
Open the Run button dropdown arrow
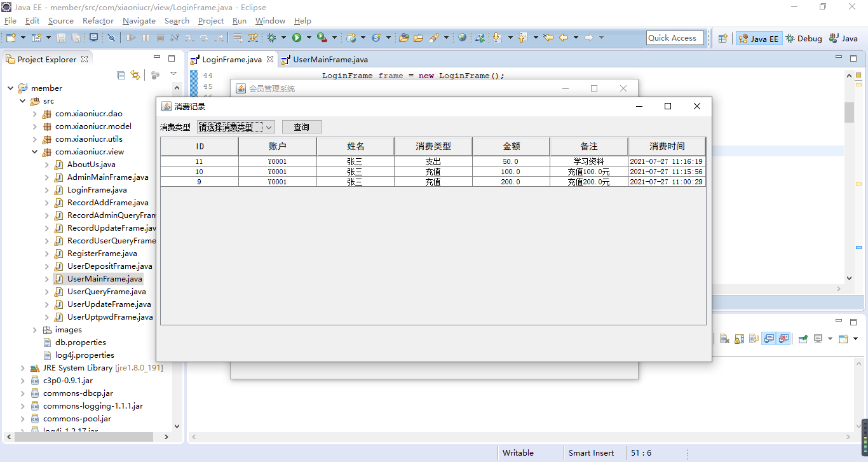(x=309, y=37)
